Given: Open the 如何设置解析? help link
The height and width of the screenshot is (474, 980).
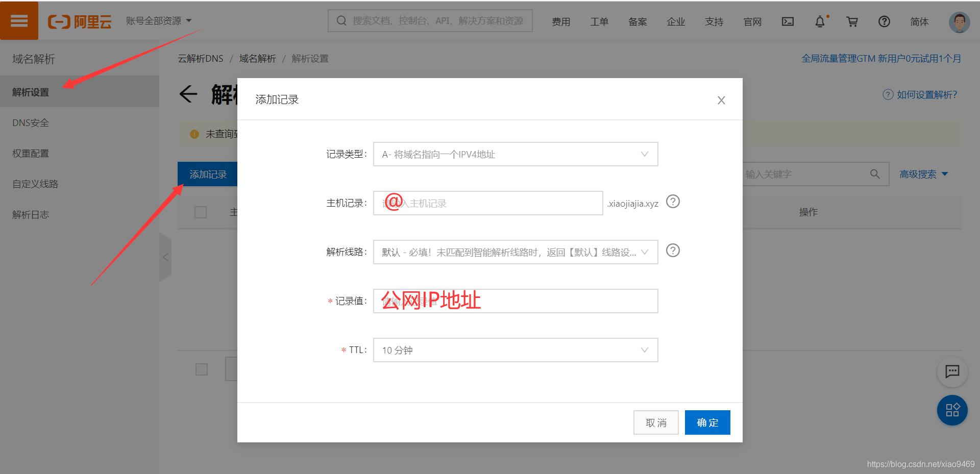Looking at the screenshot, I should coord(920,94).
